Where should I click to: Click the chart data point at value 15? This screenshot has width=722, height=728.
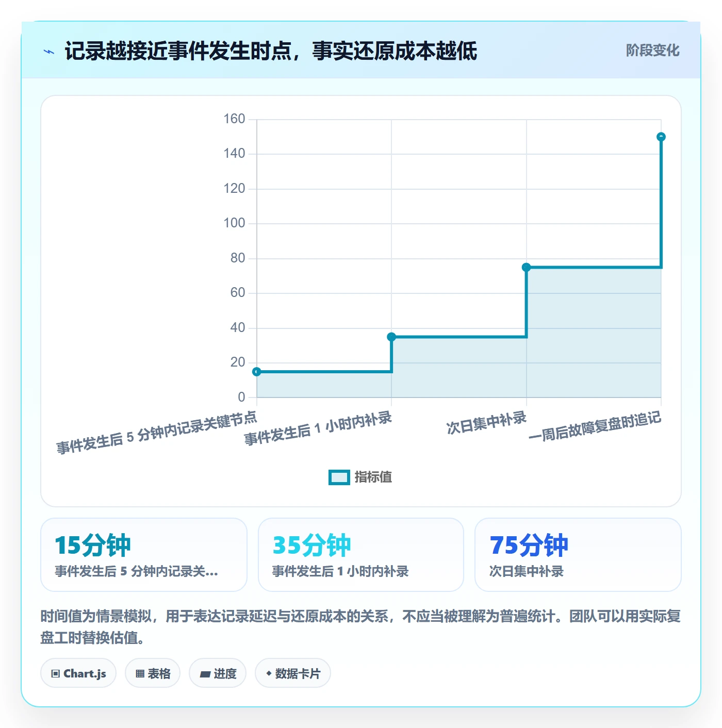click(x=257, y=372)
